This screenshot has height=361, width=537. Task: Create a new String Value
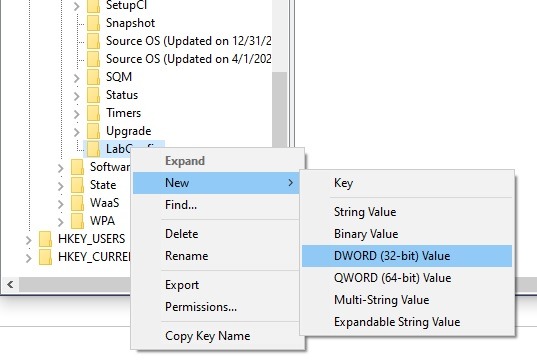(407, 212)
